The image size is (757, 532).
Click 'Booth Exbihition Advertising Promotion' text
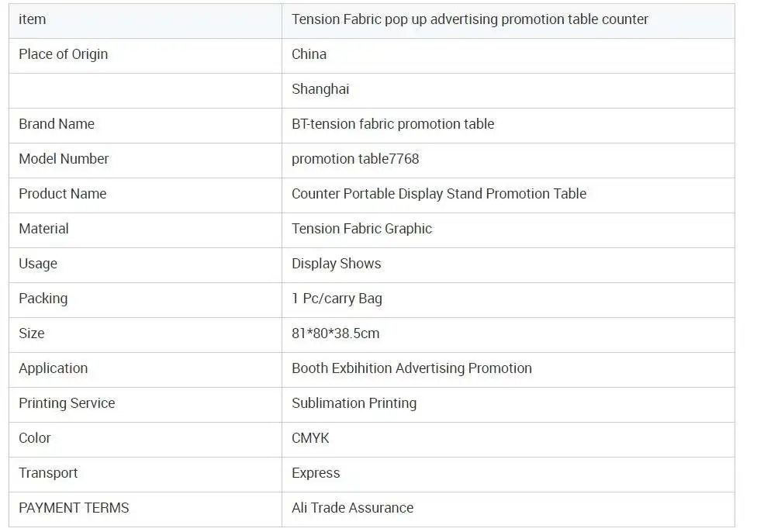click(x=411, y=368)
